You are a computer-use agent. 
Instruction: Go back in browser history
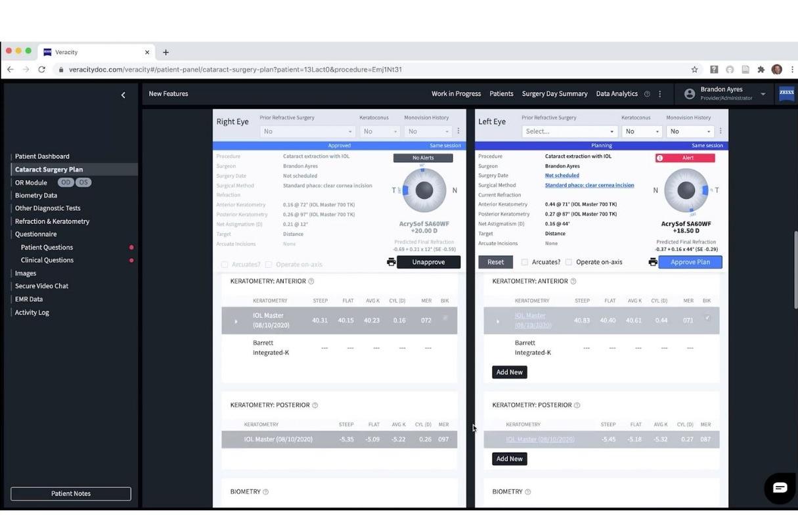tap(10, 70)
